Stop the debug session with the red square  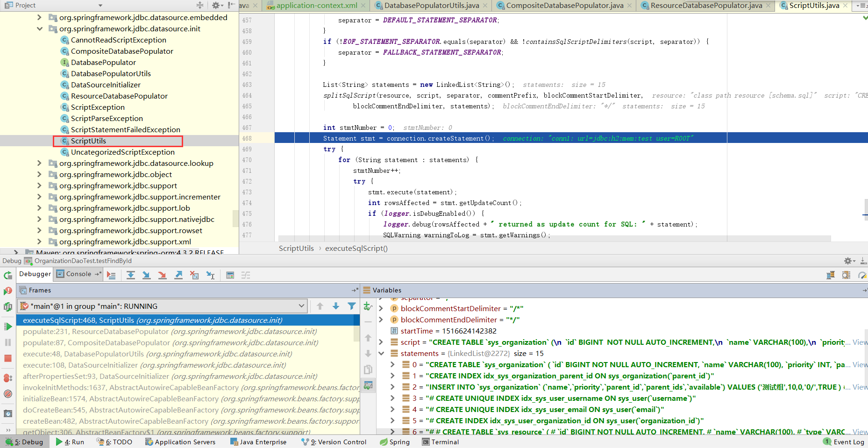8,358
